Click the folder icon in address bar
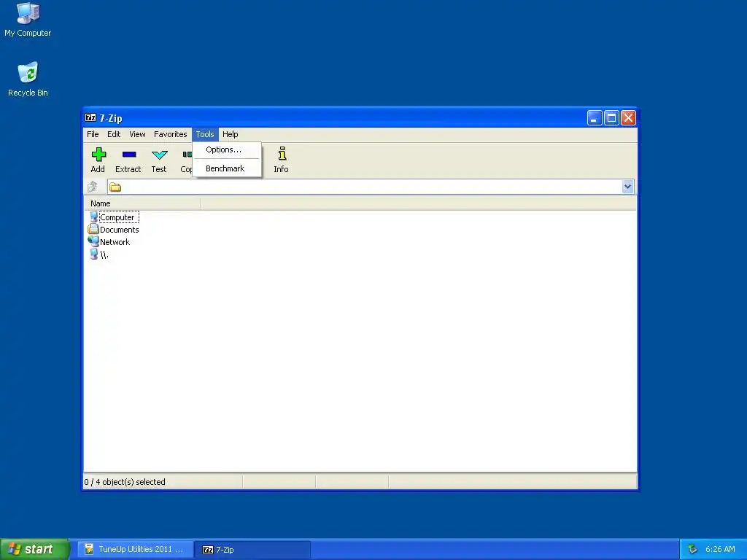The height and width of the screenshot is (560, 747). point(115,187)
